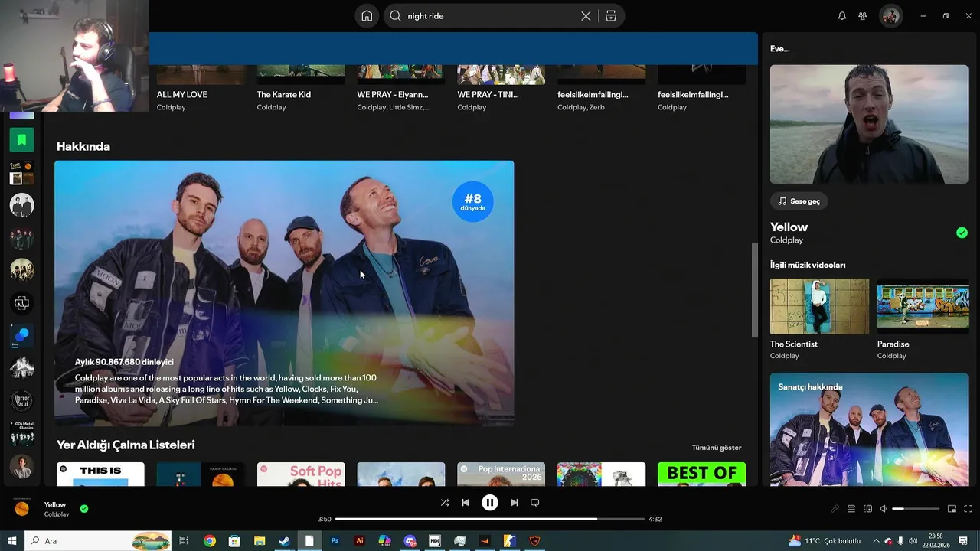The image size is (980, 551).
Task: Open "Tümünü göster" link
Action: click(x=717, y=448)
